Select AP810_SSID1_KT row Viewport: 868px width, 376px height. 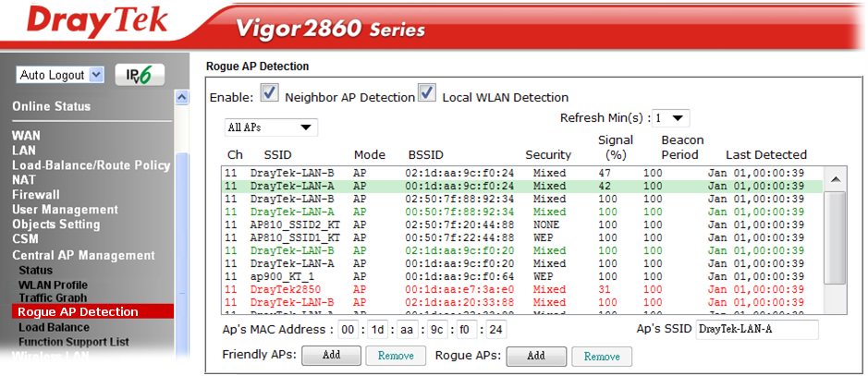[521, 237]
